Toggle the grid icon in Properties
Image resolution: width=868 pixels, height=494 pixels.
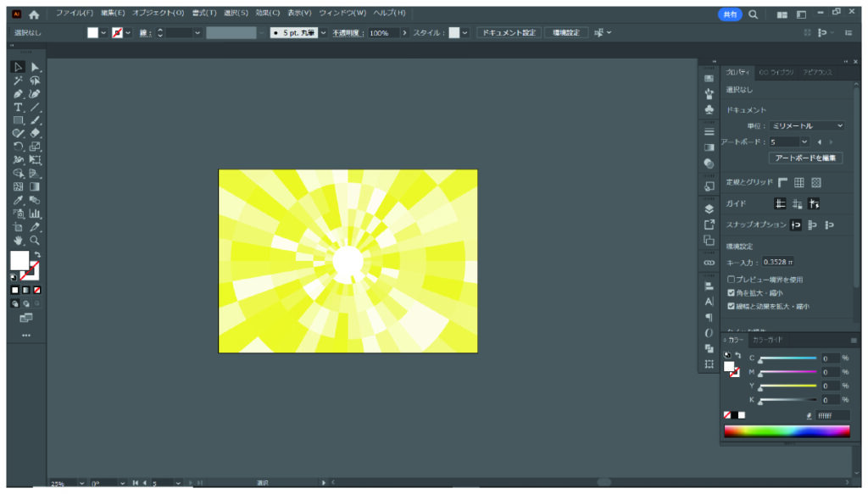(x=798, y=182)
